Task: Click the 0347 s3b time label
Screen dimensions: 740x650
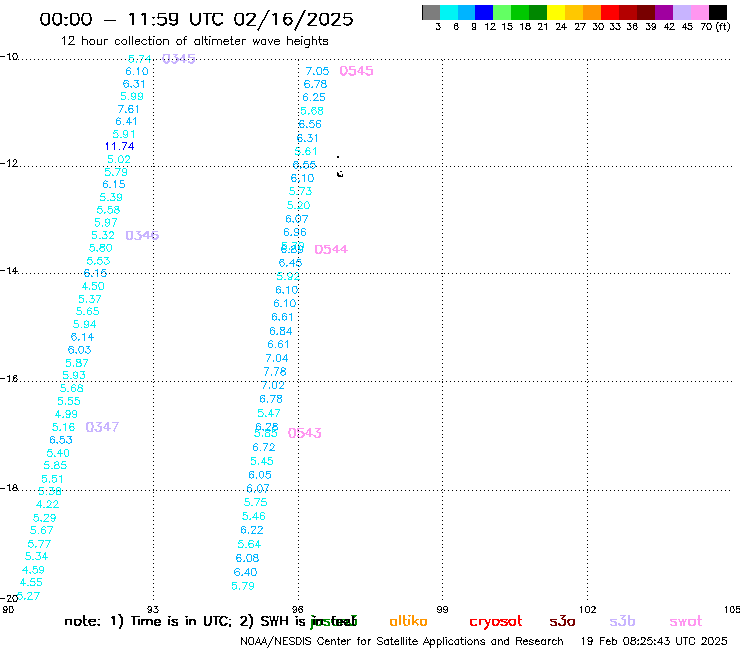Action: click(x=102, y=427)
